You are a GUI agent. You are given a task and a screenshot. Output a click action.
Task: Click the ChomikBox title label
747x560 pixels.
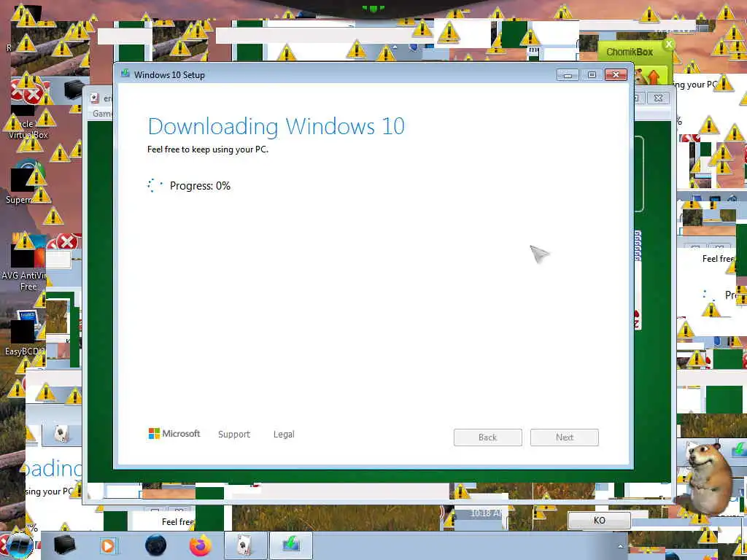coord(630,52)
